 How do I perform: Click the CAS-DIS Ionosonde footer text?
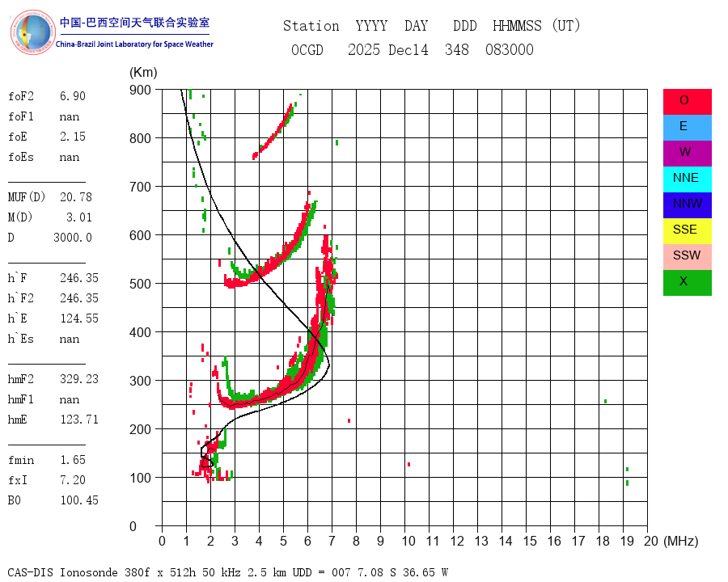(x=227, y=572)
